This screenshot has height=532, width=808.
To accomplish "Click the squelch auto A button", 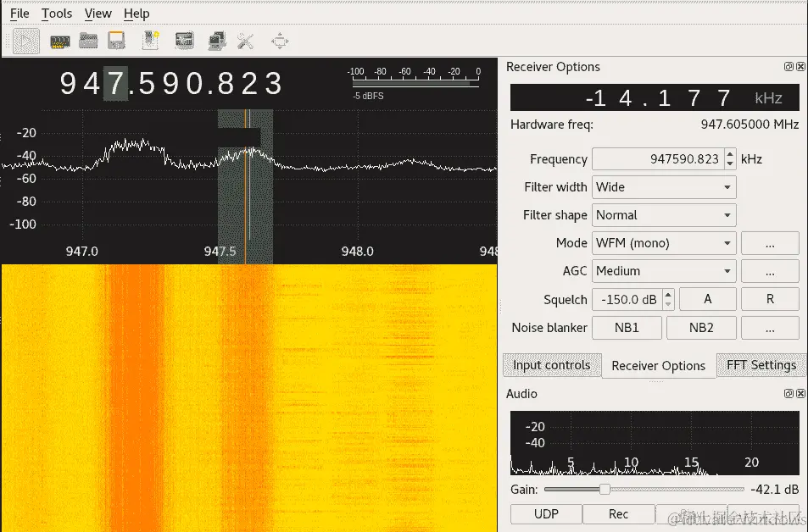I will [707, 299].
